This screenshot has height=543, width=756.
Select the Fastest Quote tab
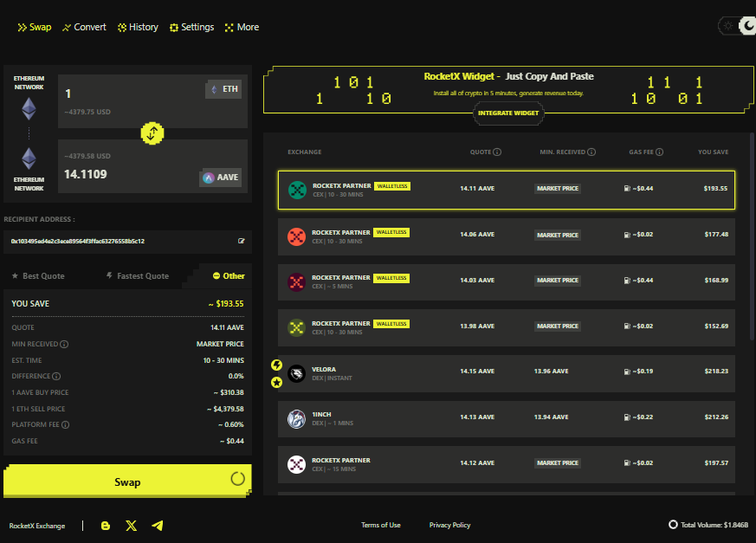(x=138, y=276)
